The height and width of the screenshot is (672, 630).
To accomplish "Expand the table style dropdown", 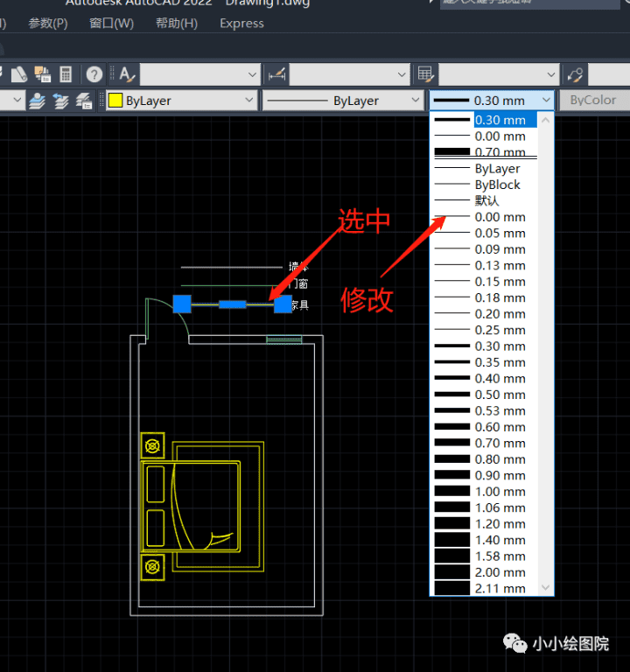I will coord(551,74).
